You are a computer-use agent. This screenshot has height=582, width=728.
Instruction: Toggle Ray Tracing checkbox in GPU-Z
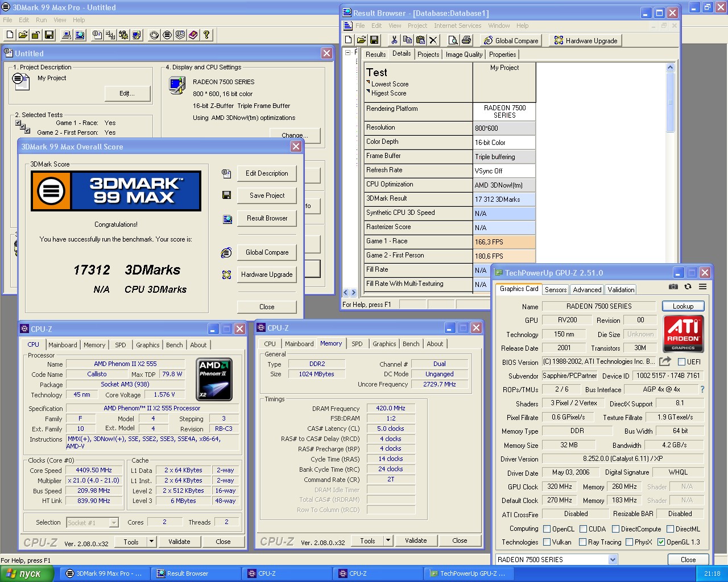pos(582,542)
